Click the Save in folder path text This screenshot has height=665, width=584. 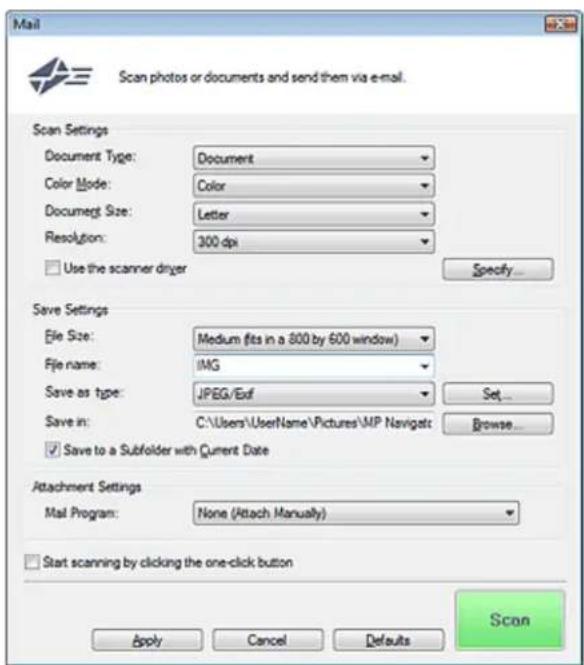(313, 422)
